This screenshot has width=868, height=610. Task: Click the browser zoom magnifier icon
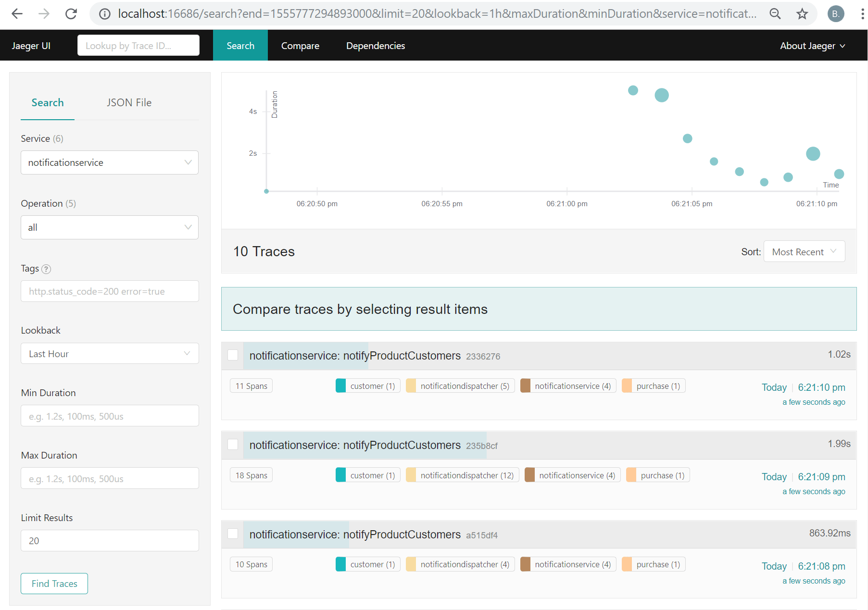(775, 14)
